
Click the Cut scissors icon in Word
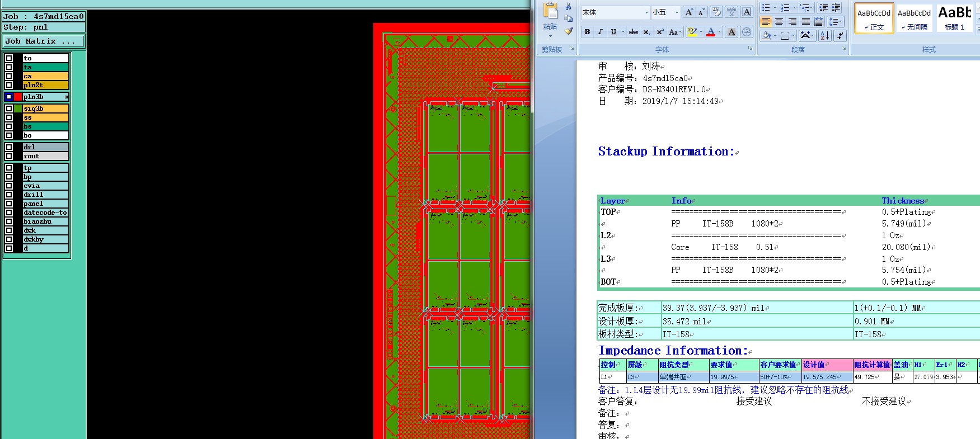[x=569, y=6]
